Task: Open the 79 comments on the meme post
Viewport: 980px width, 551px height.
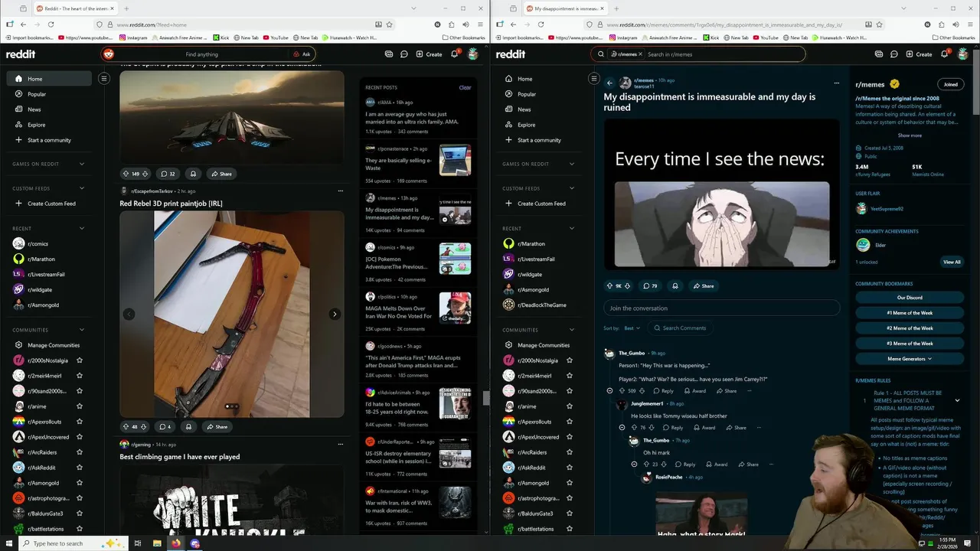Action: [650, 285]
